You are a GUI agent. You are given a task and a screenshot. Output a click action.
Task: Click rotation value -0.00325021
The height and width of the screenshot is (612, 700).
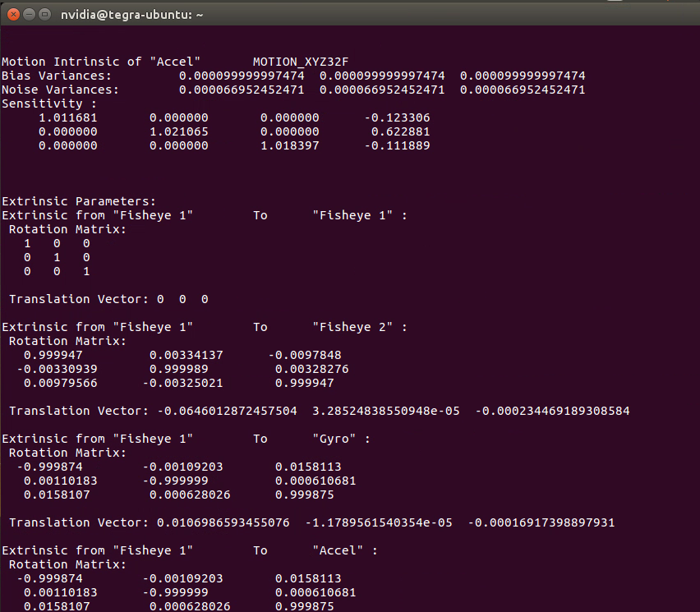182,383
